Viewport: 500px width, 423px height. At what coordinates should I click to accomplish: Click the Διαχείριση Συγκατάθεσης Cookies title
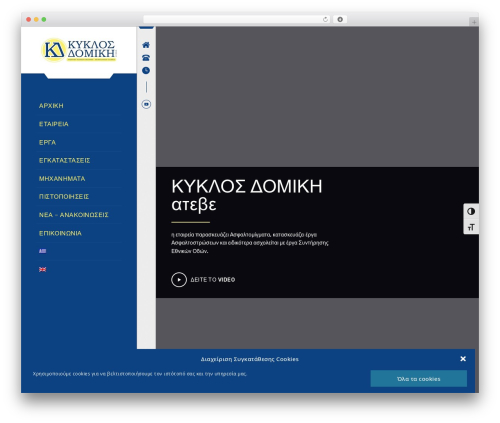pos(250,359)
